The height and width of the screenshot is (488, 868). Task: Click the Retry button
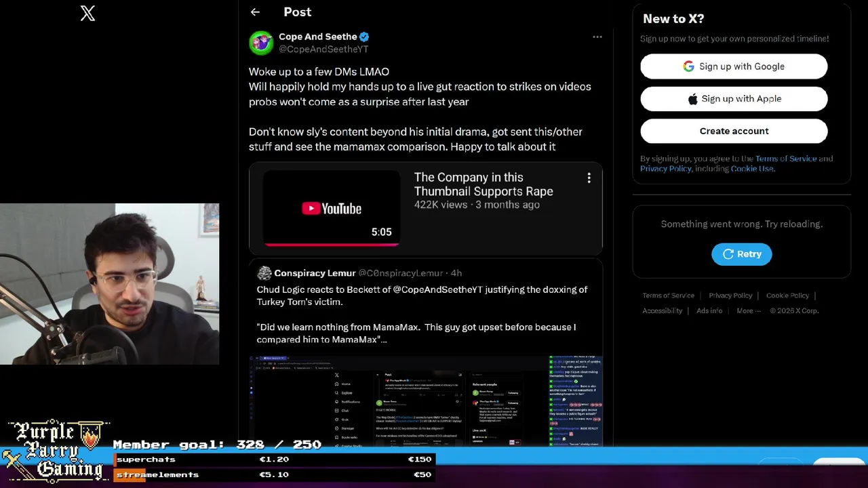pos(742,254)
